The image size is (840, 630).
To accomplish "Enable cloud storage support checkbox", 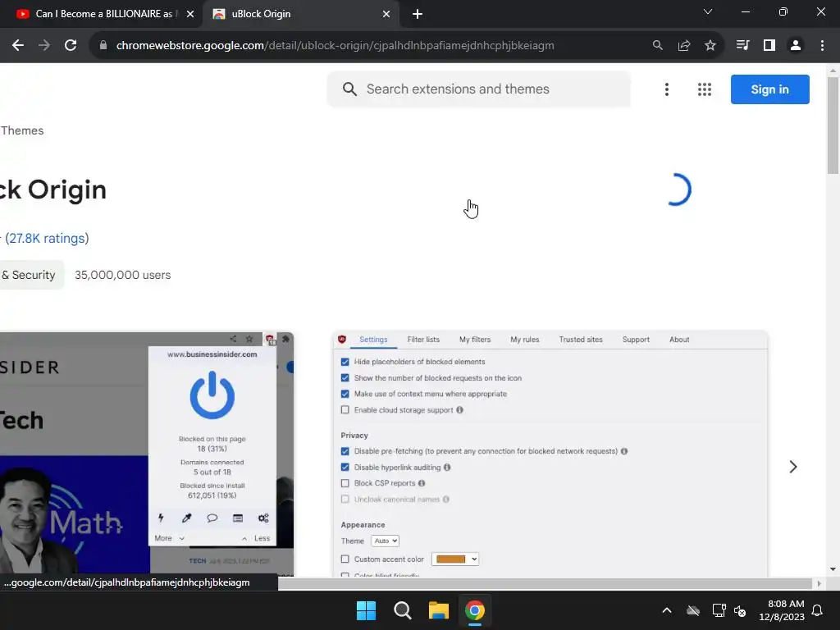I will [345, 410].
